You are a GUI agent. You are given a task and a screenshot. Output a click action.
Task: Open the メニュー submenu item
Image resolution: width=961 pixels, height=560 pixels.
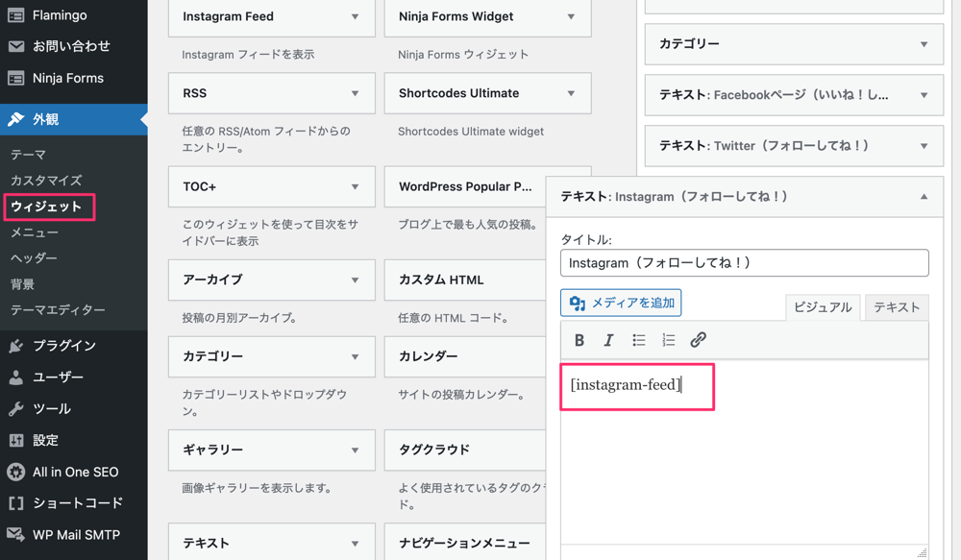[x=35, y=232]
